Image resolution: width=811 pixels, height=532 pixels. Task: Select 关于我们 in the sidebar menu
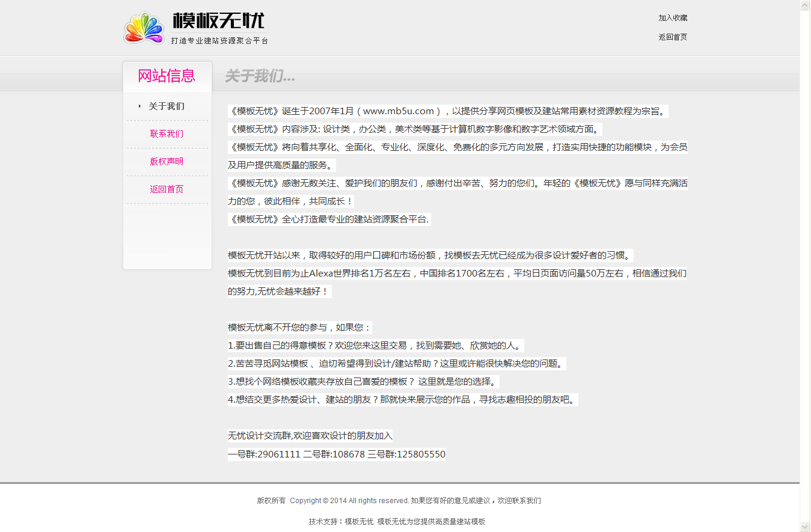point(167,106)
